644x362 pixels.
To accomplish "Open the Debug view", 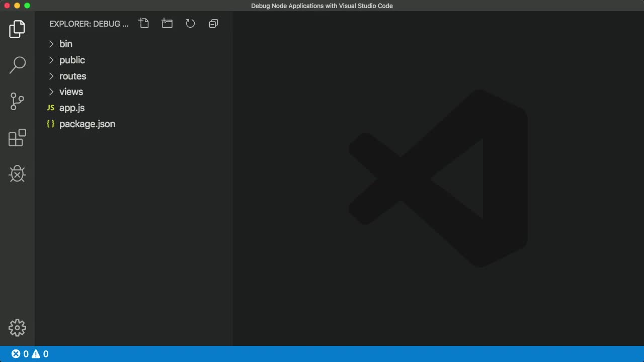I will (x=17, y=174).
